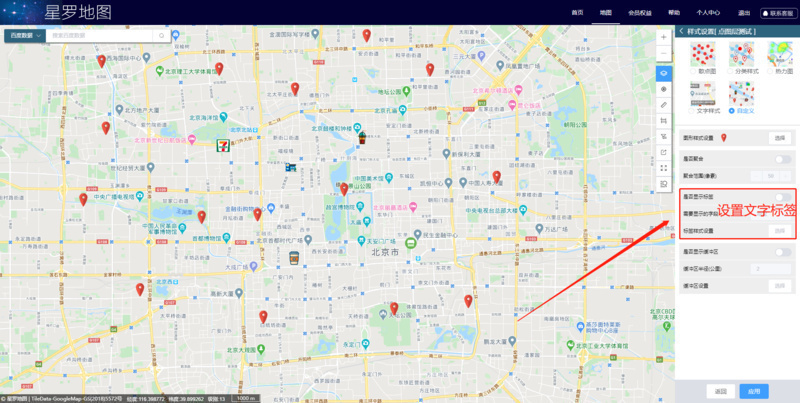Click the 文字样式 preview thumbnail
800x403 pixels.
point(703,94)
